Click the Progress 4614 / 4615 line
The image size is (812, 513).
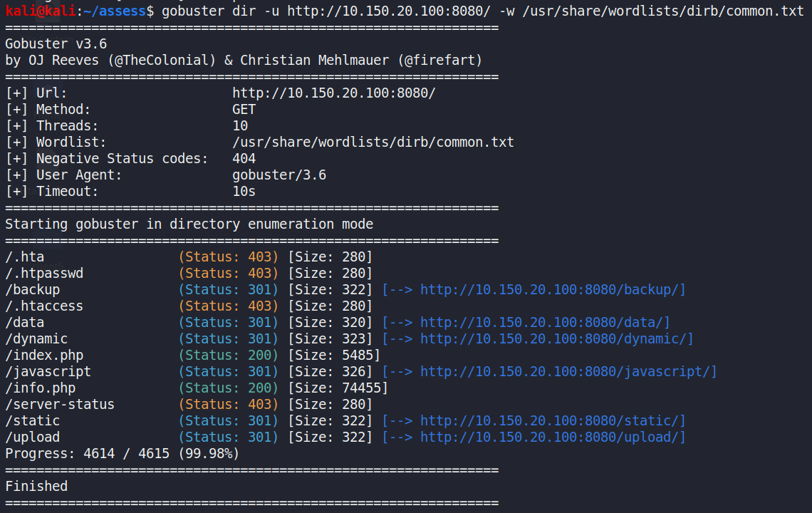point(123,454)
